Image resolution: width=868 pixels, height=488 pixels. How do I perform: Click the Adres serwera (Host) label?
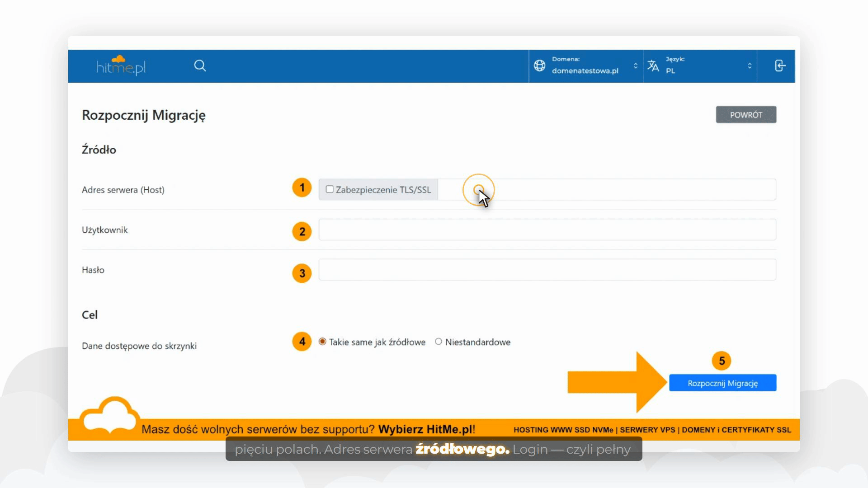coord(123,190)
